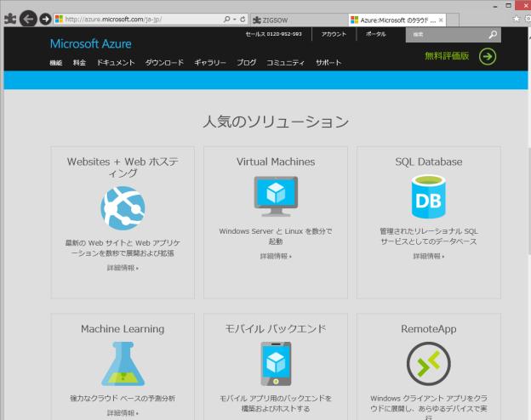Viewport: 531px width, 420px height.
Task: Click the アカウント link
Action: (334, 34)
